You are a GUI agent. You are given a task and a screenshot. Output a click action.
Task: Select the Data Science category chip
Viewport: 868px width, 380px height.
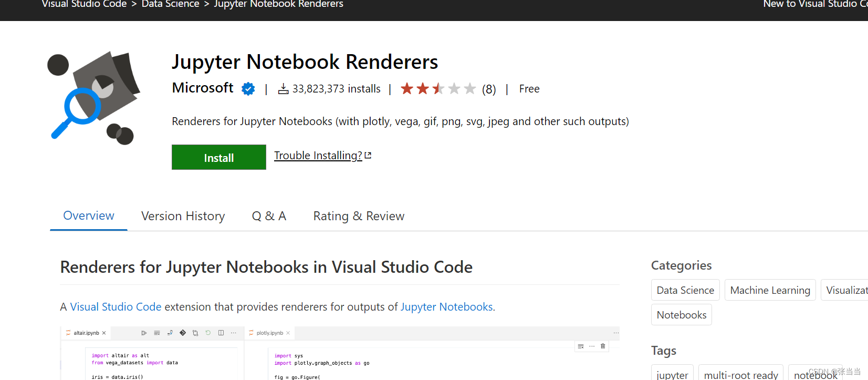685,290
